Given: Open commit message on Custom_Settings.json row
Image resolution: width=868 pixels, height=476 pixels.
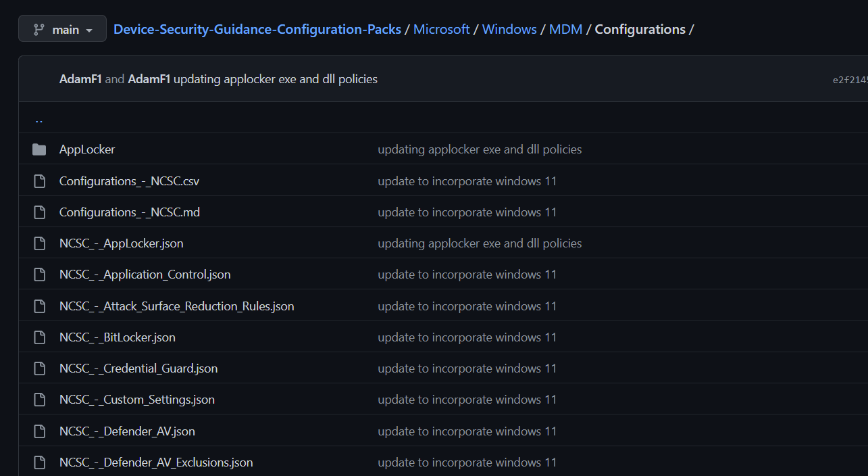Looking at the screenshot, I should tap(467, 400).
